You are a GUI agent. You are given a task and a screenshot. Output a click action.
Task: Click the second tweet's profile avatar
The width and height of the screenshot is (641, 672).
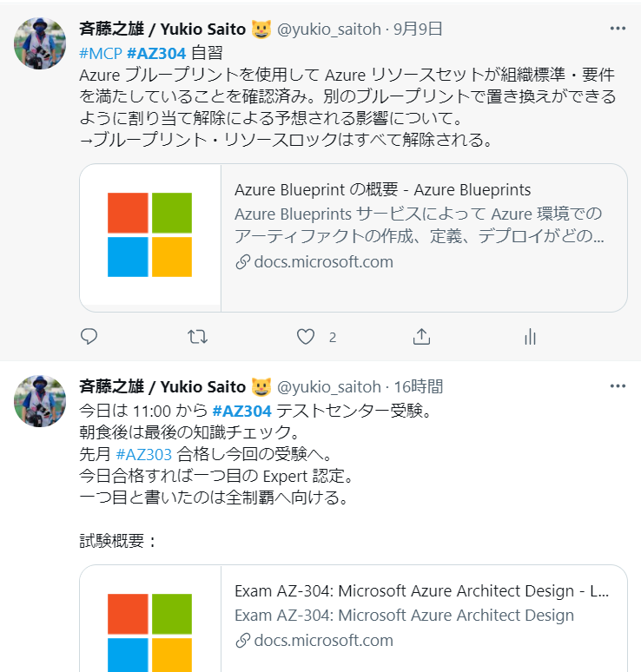point(40,401)
